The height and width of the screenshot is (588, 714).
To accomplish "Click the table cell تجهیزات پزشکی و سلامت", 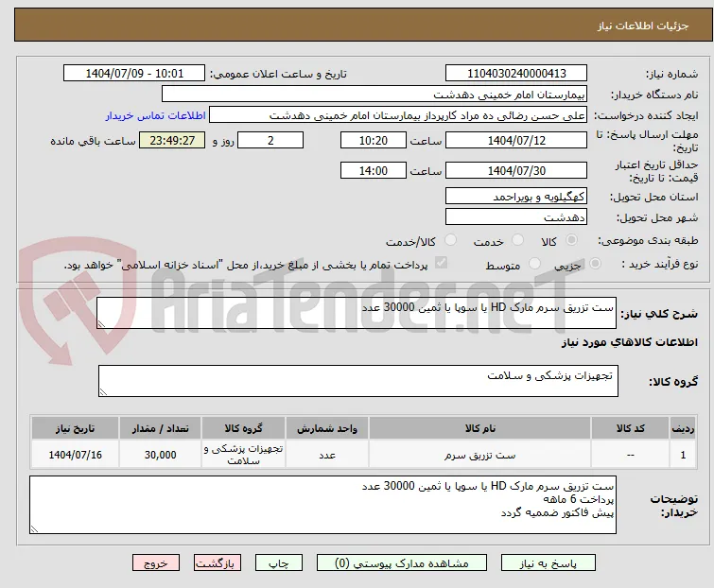I will pos(244,455).
